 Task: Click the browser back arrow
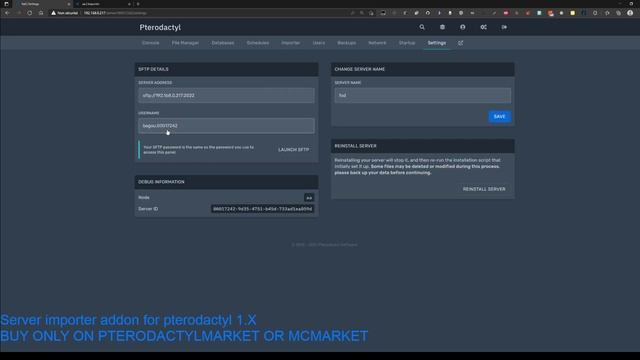(x=7, y=13)
